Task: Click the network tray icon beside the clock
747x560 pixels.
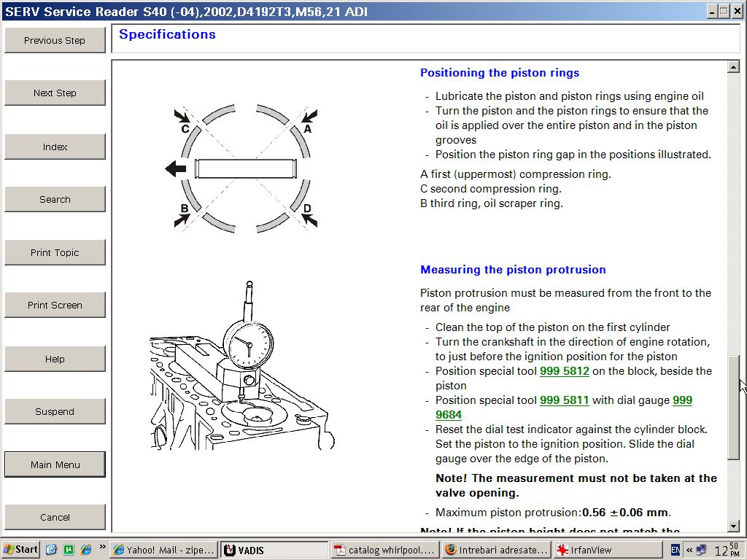Action: click(x=701, y=550)
